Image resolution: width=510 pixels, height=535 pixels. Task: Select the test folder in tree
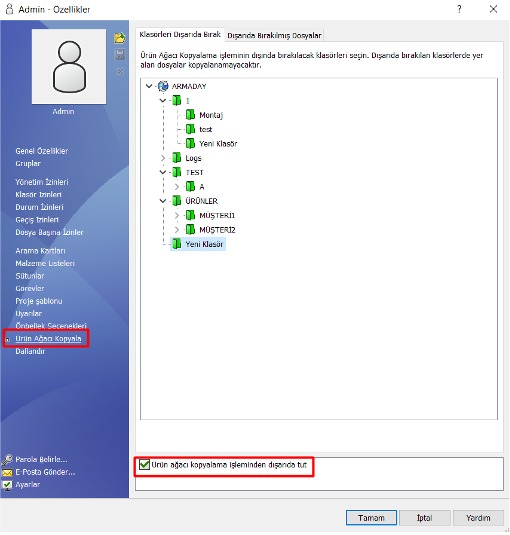tap(205, 129)
